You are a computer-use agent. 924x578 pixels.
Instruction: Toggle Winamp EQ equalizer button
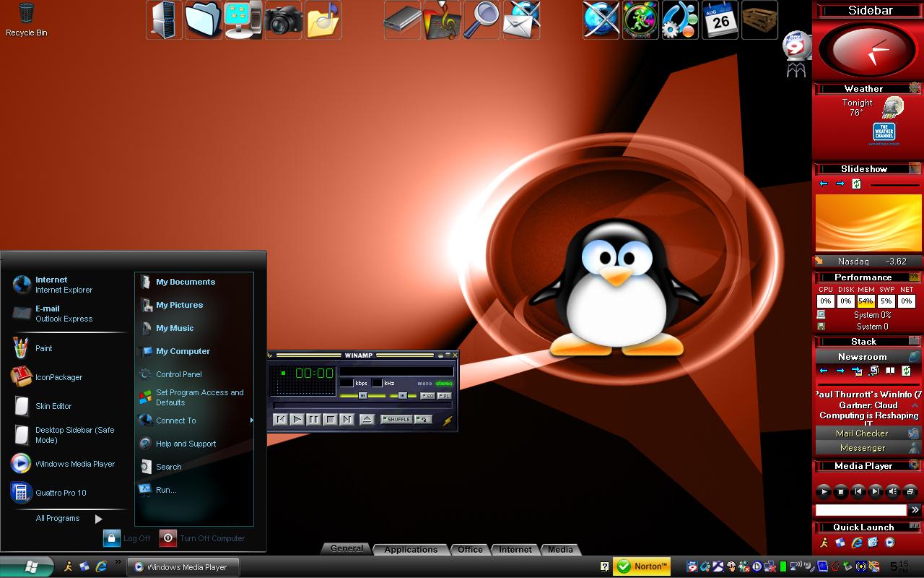(427, 395)
